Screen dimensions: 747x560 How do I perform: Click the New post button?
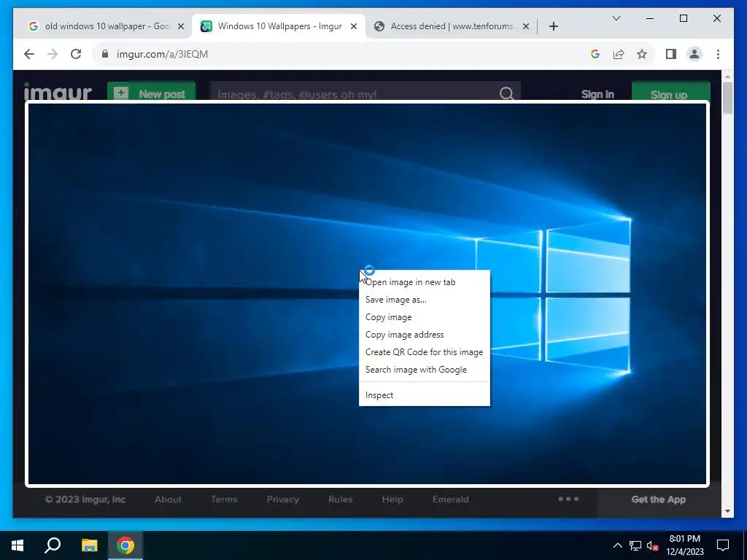152,91
